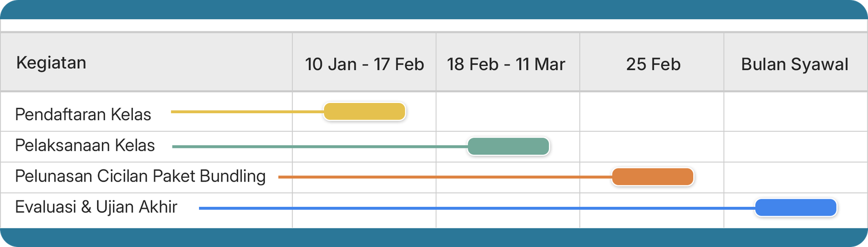Click the thin yellow connector line
The width and height of the screenshot is (868, 247).
coord(247,112)
